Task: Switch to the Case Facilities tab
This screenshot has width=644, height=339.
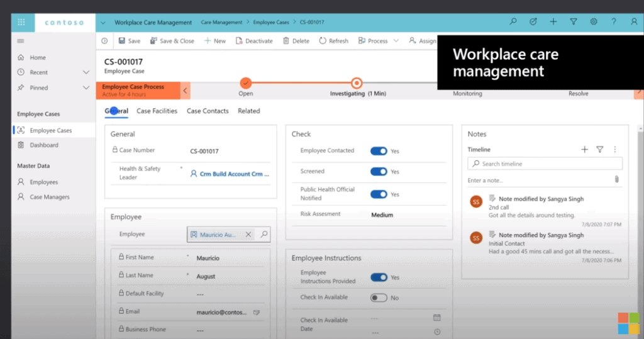Action: pyautogui.click(x=157, y=111)
